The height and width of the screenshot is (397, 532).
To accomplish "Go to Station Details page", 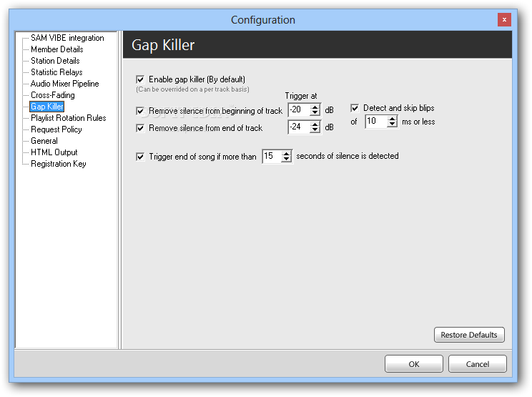I will pyautogui.click(x=55, y=61).
